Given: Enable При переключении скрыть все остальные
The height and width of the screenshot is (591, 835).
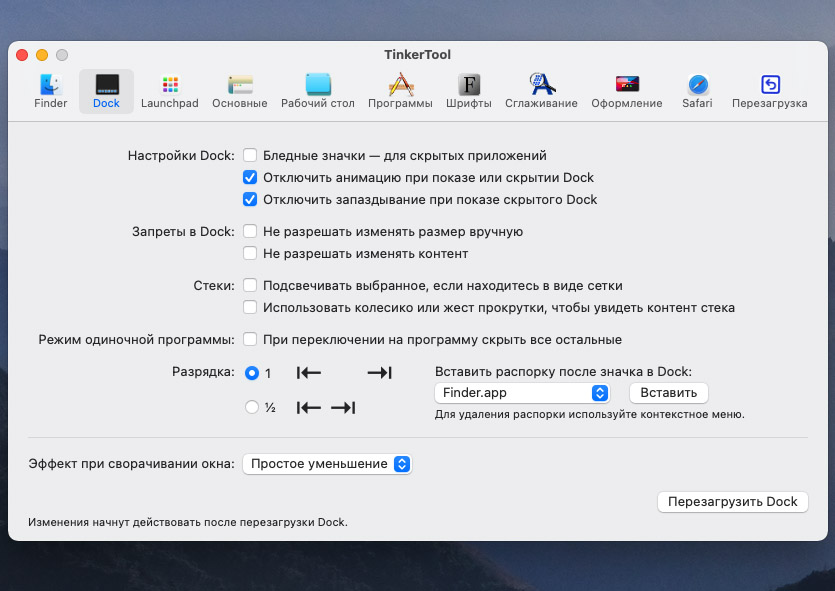Looking at the screenshot, I should point(250,339).
